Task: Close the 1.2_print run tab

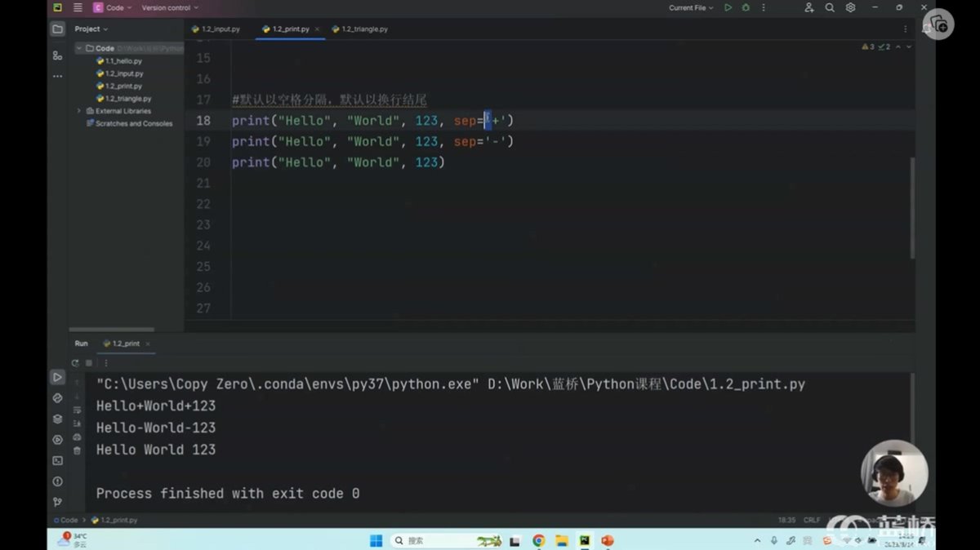Action: pyautogui.click(x=149, y=344)
